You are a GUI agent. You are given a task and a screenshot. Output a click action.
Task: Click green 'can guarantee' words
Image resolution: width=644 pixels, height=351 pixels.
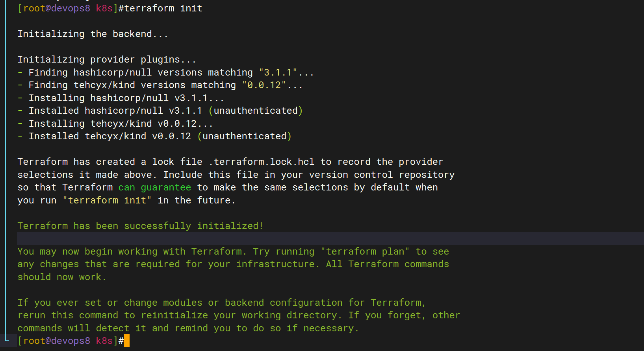[x=155, y=187]
